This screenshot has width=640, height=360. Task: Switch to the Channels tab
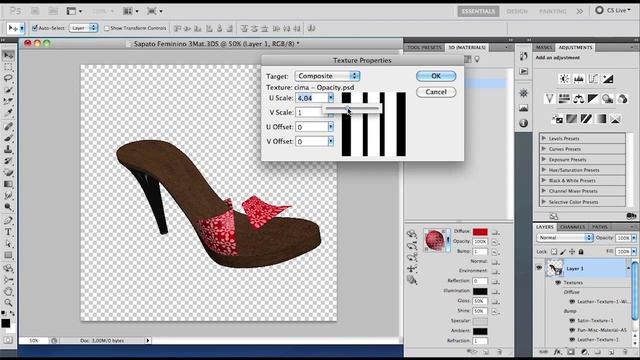(x=572, y=227)
